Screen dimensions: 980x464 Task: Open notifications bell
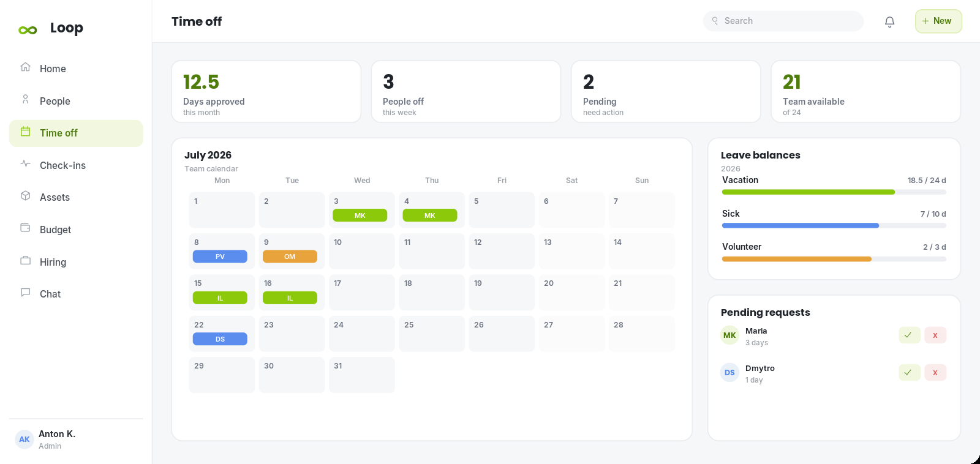(x=889, y=21)
